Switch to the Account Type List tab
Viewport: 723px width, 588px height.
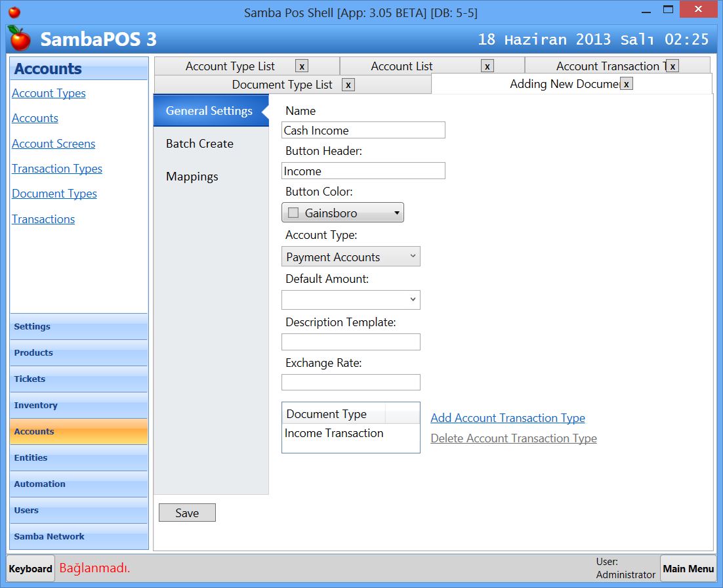click(x=230, y=66)
